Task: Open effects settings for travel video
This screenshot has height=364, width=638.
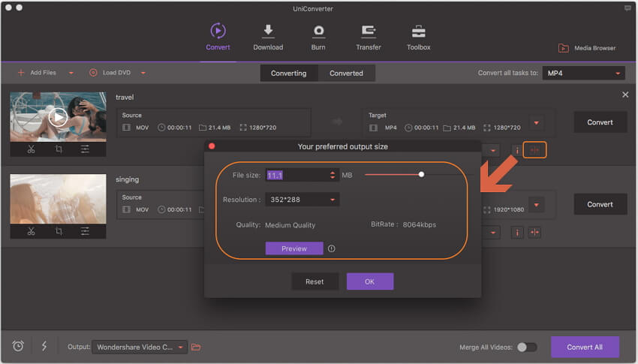Action: click(85, 149)
